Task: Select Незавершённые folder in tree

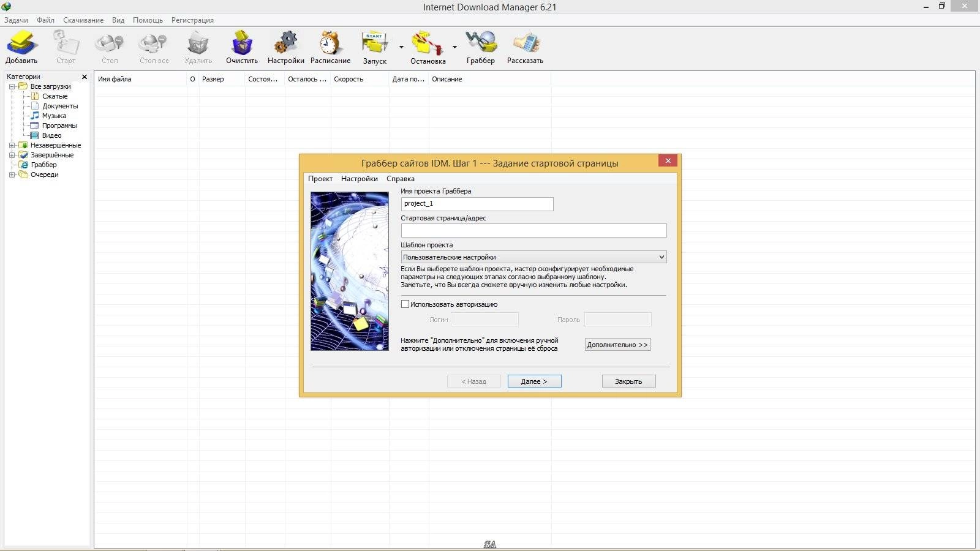Action: point(56,145)
